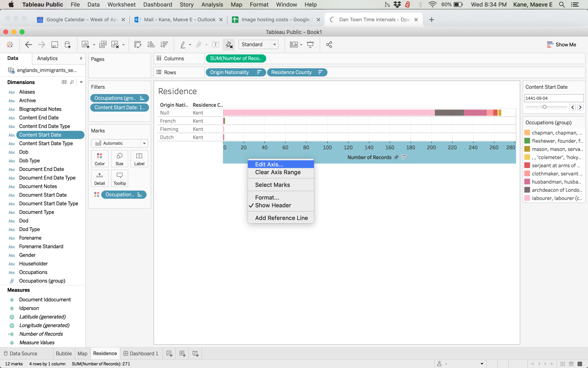Click the search icon in Dimensions header

point(72,82)
